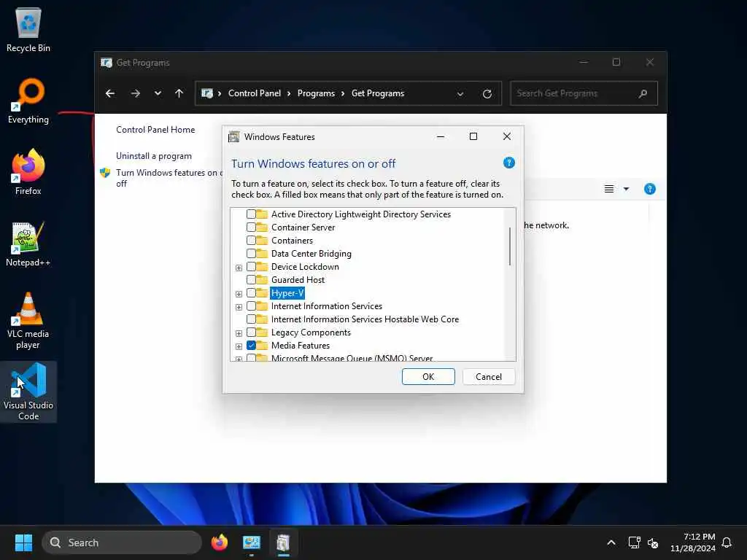Cancel the Windows Features dialog
Viewport: 747px width, 560px height.
tap(489, 377)
